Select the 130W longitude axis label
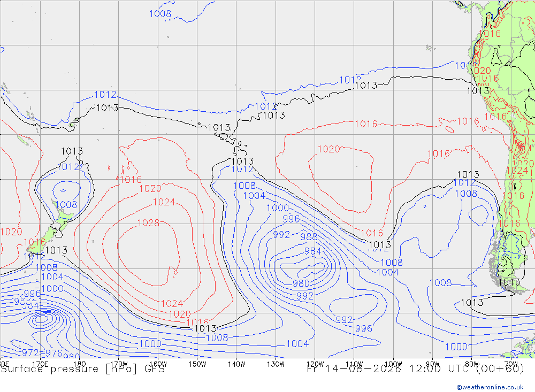535x392 pixels. [x=276, y=364]
